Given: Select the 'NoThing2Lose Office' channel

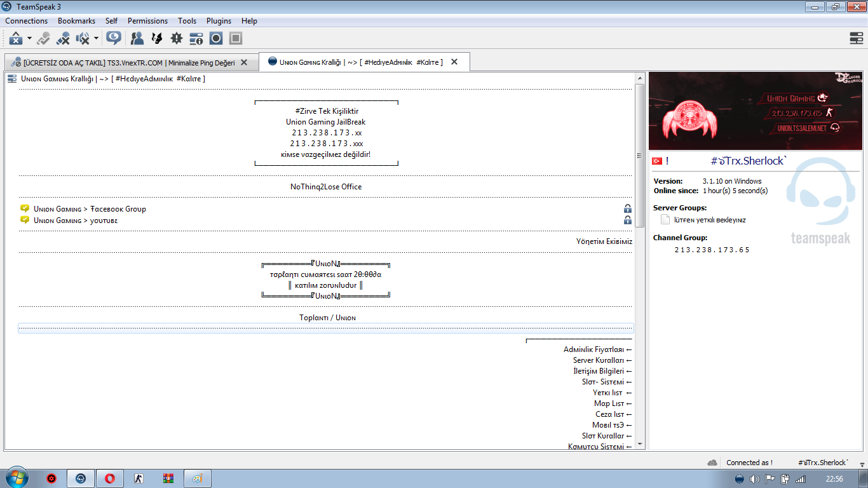Looking at the screenshot, I should [x=326, y=187].
